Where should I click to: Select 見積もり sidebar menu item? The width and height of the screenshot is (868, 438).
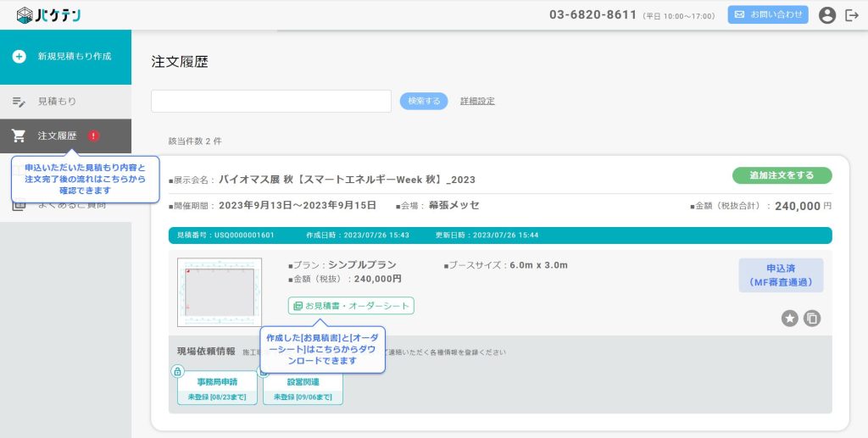pos(65,102)
